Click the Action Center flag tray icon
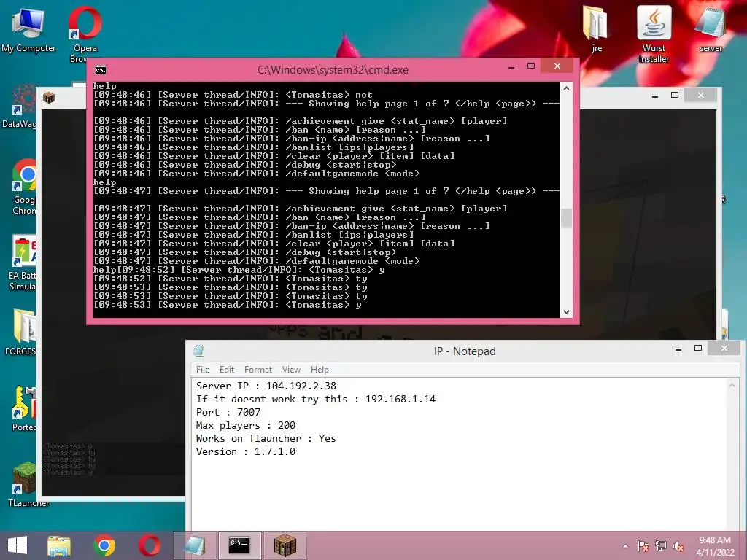 click(x=643, y=546)
